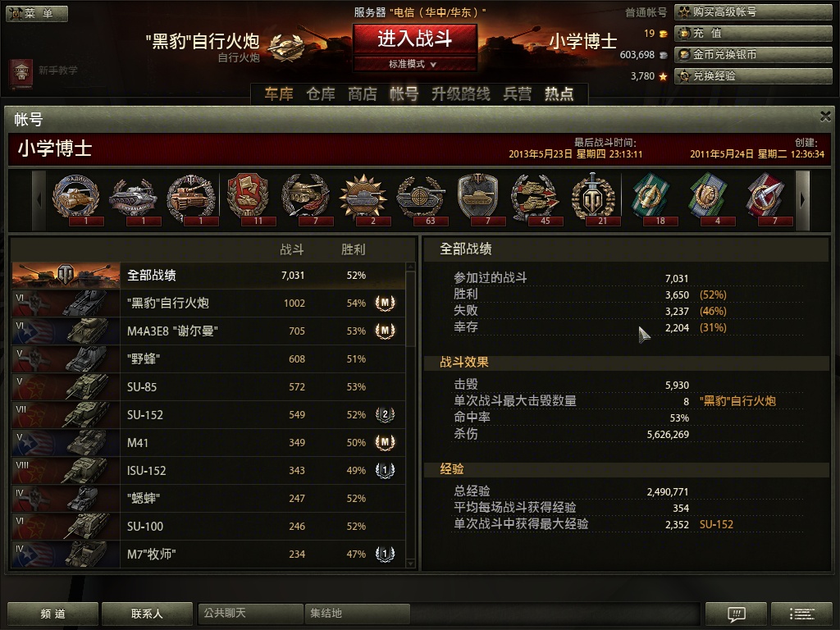The width and height of the screenshot is (840, 630).
Task: Open the 菜单 button at the top left
Action: tap(37, 13)
